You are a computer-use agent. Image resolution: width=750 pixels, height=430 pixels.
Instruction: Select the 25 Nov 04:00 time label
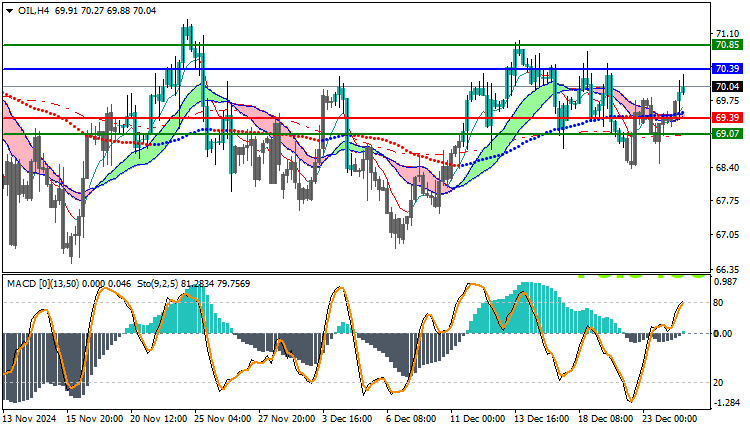tap(222, 419)
